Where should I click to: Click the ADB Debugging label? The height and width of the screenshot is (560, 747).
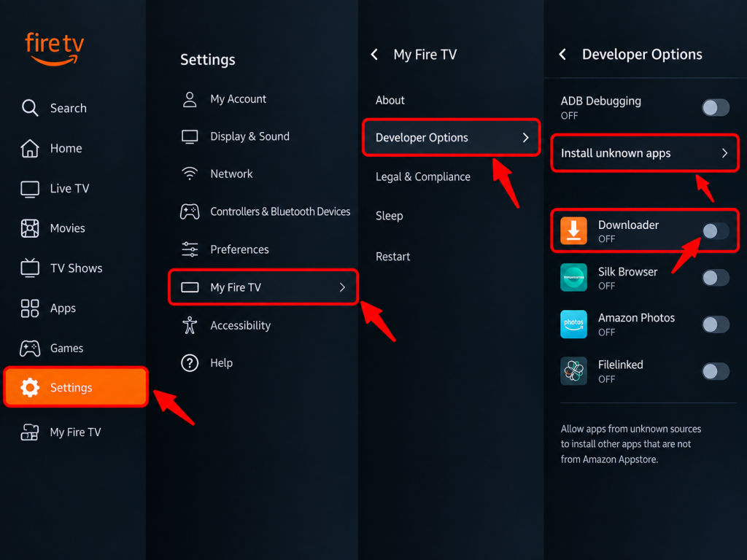click(601, 101)
